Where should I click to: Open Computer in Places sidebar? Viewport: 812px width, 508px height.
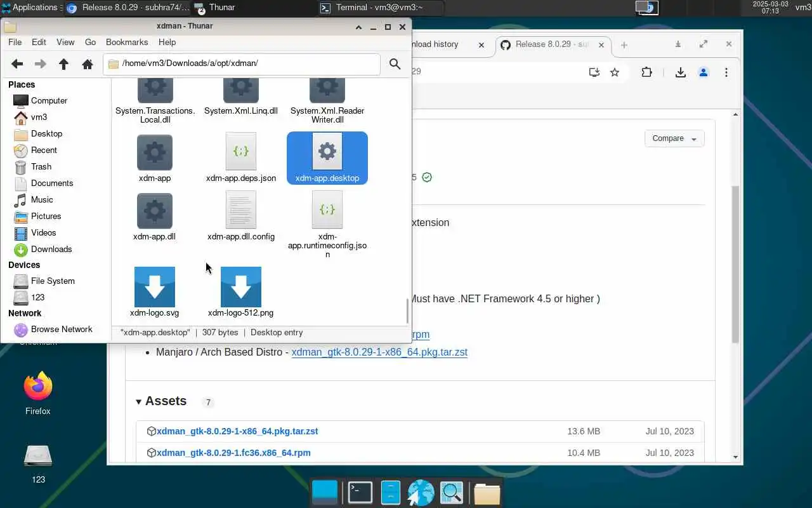click(x=49, y=100)
